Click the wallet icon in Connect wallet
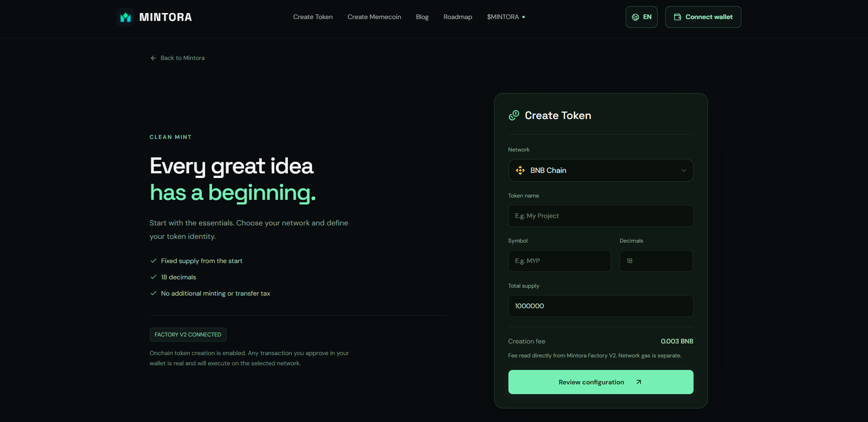 click(678, 17)
